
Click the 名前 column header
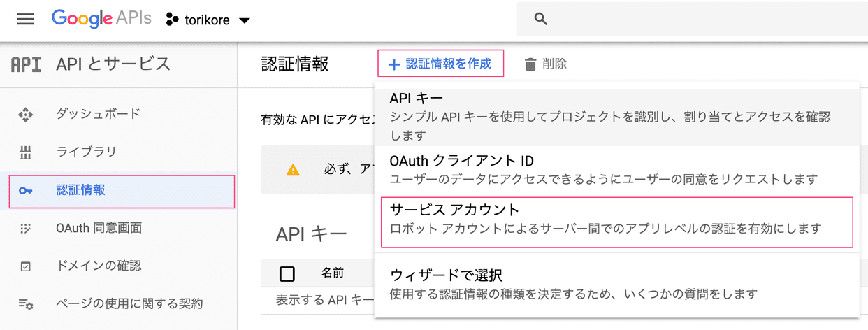point(332,273)
